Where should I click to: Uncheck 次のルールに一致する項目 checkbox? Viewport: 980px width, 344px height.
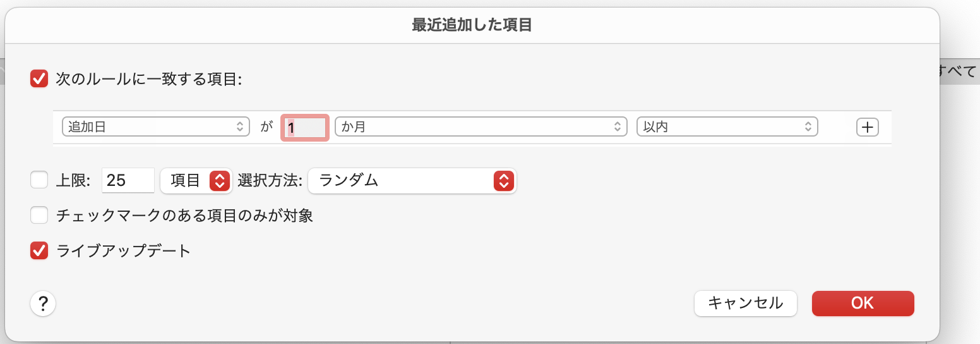tap(39, 79)
